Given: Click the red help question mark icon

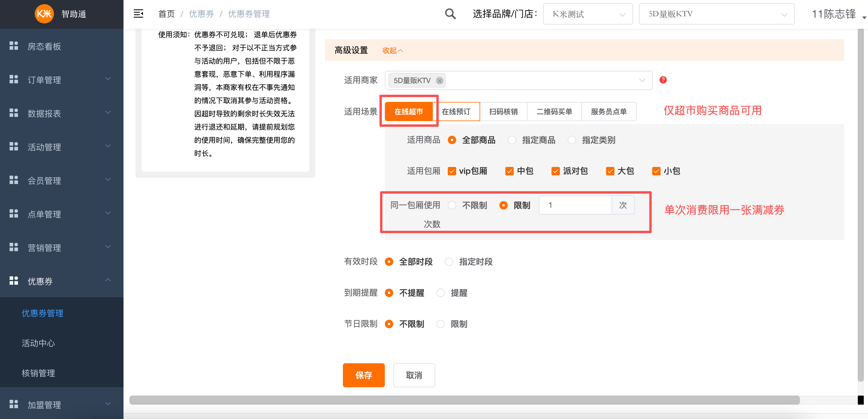Looking at the screenshot, I should (663, 80).
